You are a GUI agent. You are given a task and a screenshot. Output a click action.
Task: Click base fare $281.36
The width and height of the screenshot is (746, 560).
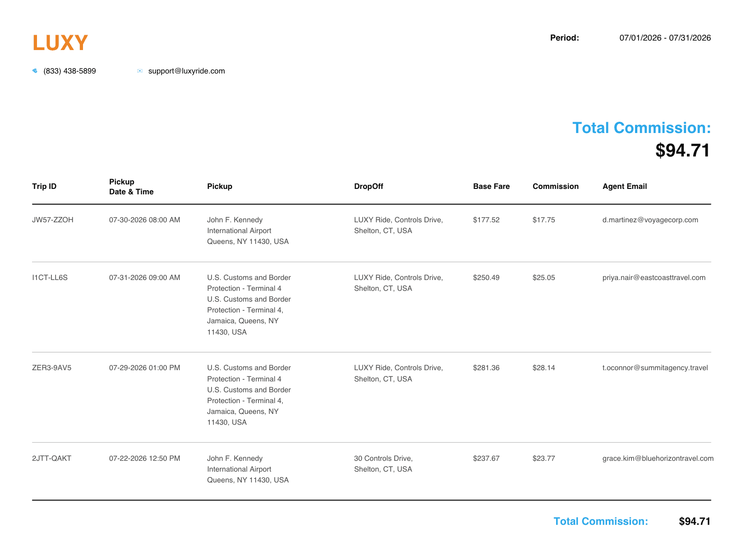[486, 367]
